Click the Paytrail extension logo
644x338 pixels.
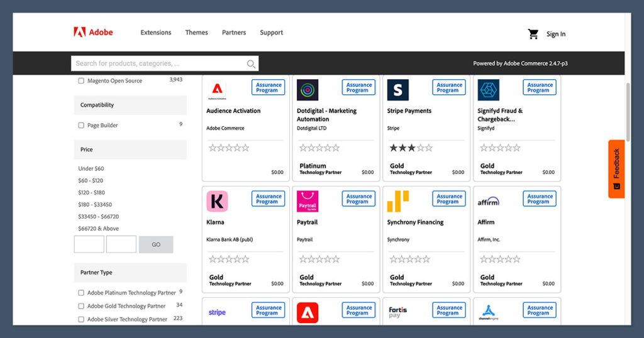(308, 201)
